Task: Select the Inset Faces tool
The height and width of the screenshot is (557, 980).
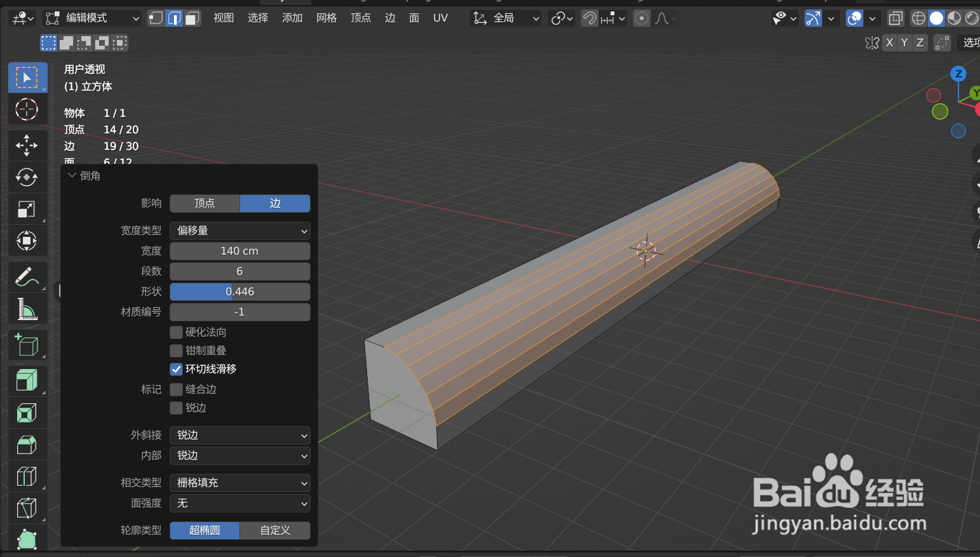Action: pyautogui.click(x=27, y=413)
